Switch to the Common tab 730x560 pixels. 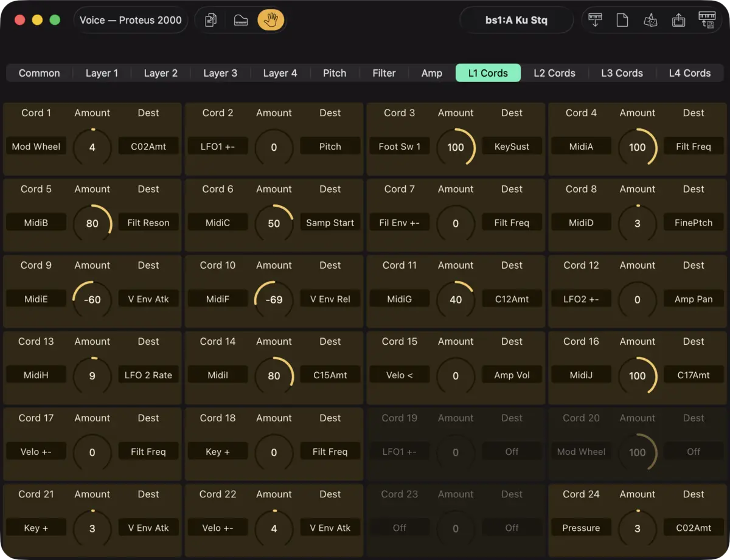pos(40,73)
